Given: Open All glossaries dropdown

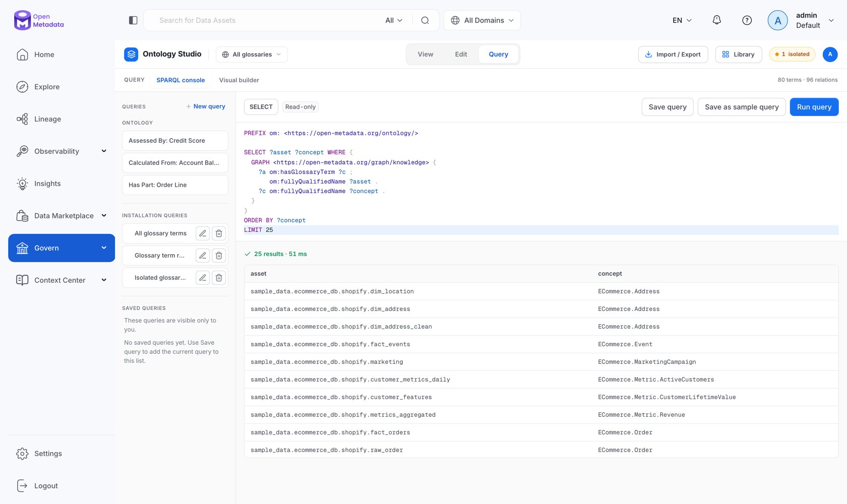Looking at the screenshot, I should tap(252, 54).
